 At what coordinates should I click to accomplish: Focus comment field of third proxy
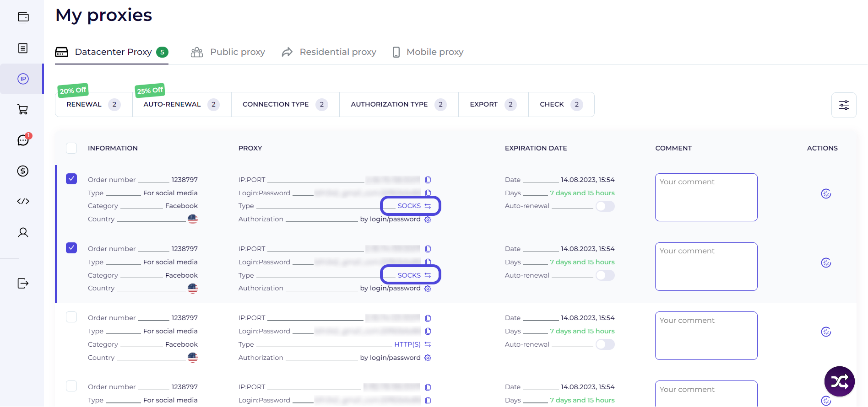tap(706, 336)
